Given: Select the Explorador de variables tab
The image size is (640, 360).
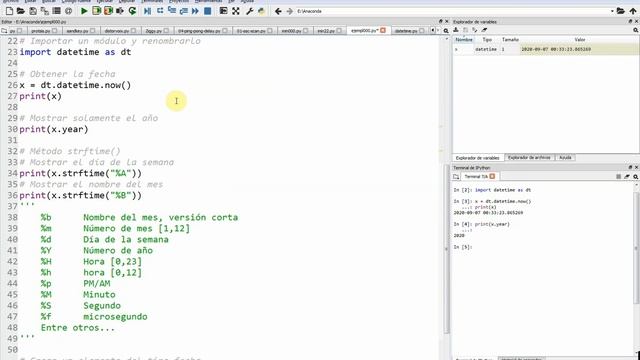Looking at the screenshot, I should pos(478,158).
